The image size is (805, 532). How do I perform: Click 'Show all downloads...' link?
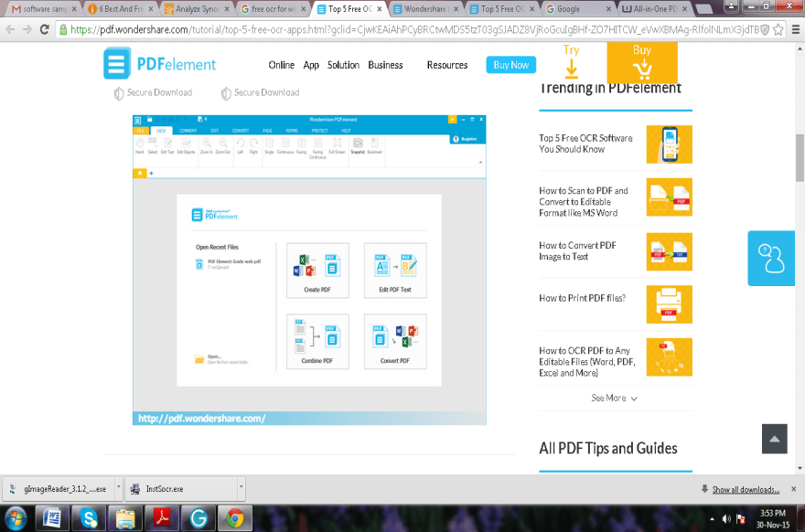746,490
